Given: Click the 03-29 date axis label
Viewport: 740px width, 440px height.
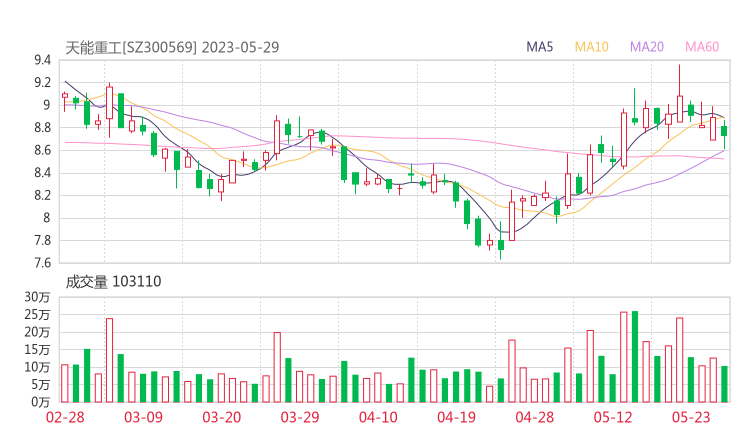Looking at the screenshot, I should click(x=300, y=417).
